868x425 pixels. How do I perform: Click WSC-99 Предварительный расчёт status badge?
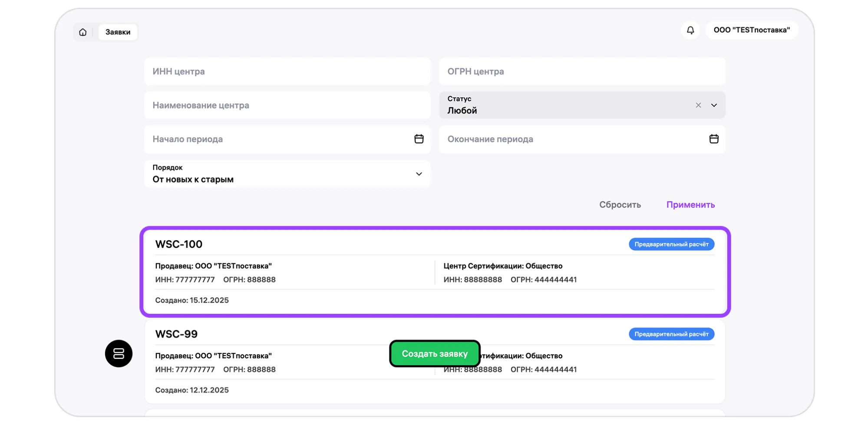(671, 334)
